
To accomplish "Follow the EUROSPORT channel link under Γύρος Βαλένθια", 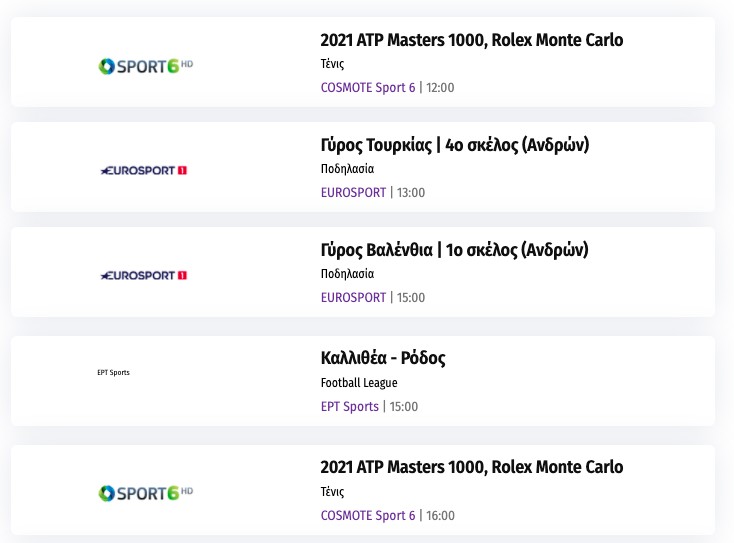I will tap(353, 298).
